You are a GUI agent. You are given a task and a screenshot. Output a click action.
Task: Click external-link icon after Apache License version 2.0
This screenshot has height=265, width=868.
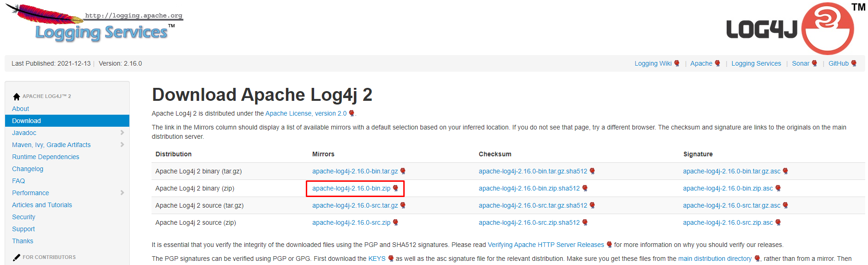point(352,113)
